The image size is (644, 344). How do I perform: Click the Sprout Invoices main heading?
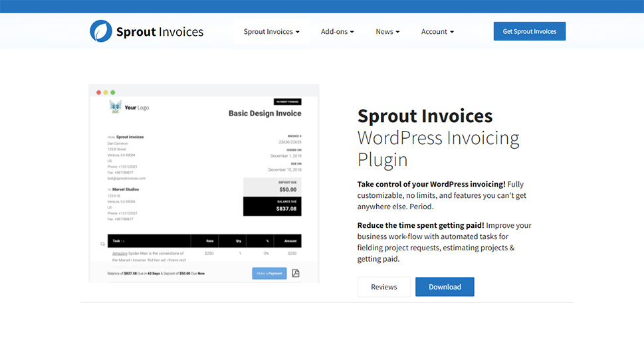tap(425, 116)
